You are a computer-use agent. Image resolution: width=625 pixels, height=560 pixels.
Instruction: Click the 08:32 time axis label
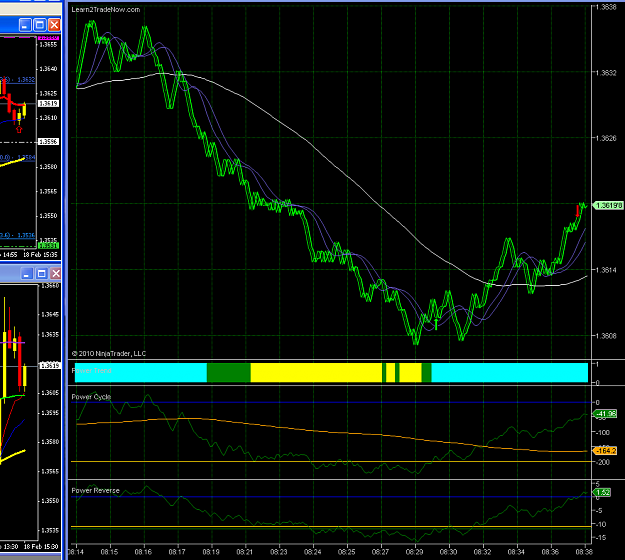click(x=482, y=552)
